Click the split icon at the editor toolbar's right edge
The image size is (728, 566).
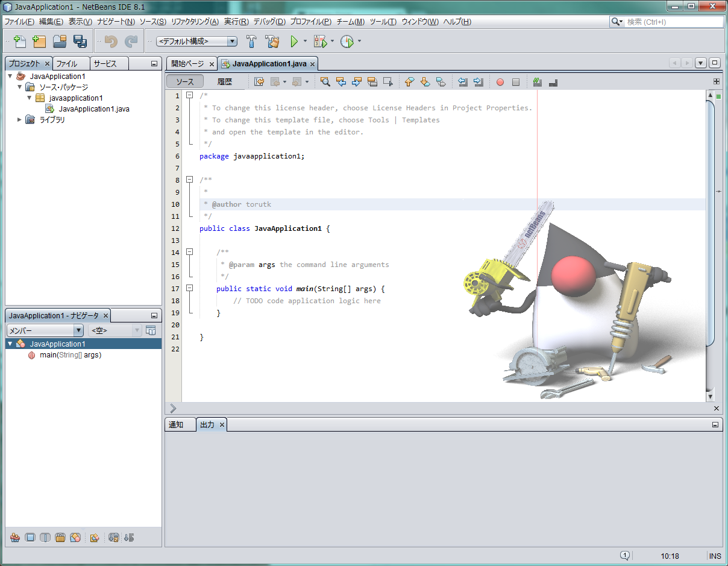717,81
